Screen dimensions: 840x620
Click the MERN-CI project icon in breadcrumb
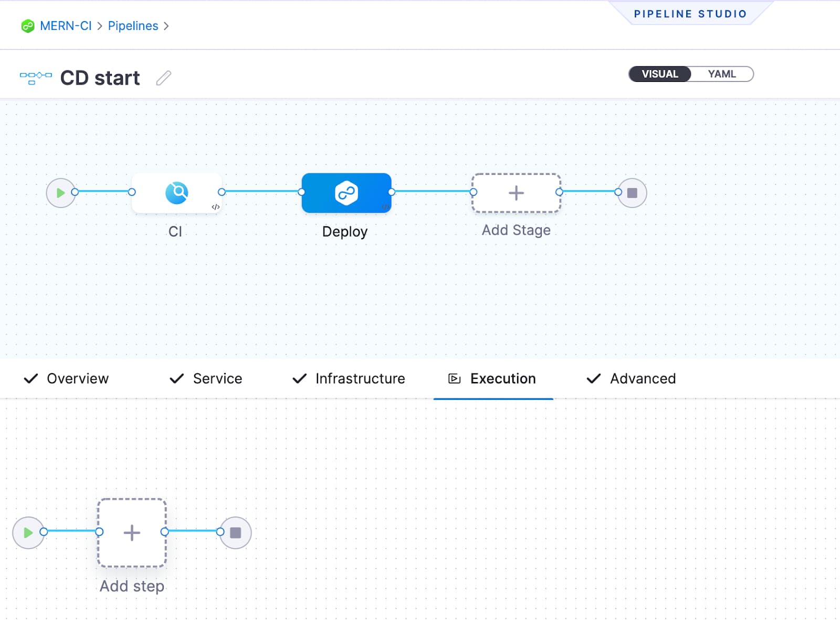(x=27, y=25)
